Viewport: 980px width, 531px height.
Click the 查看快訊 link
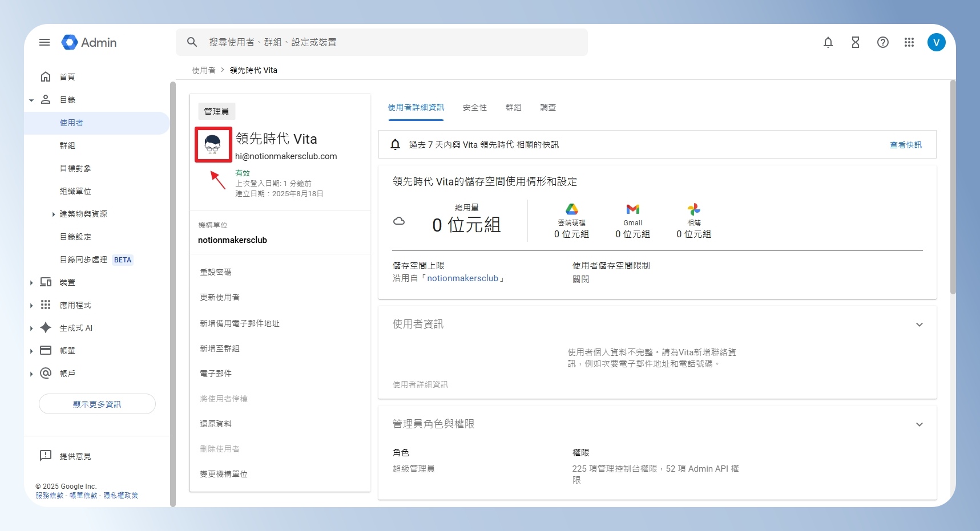[x=906, y=145]
